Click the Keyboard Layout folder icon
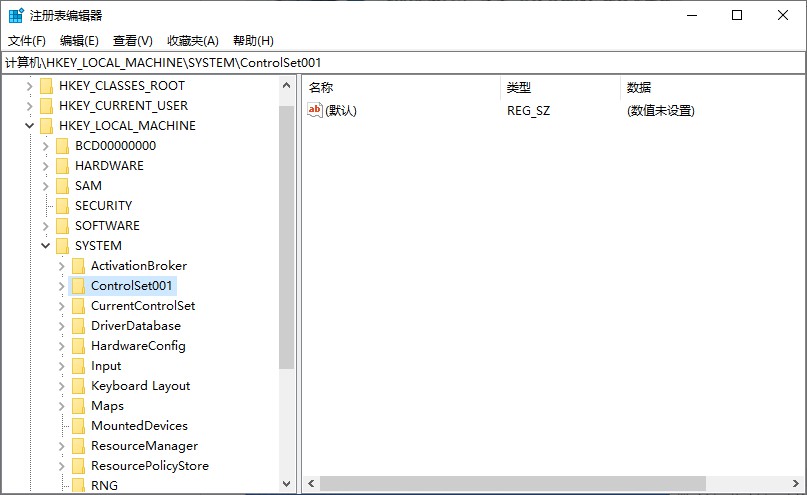 pyautogui.click(x=78, y=386)
